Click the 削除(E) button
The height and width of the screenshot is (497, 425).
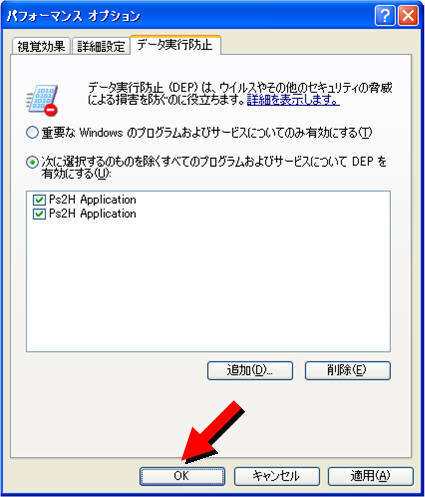point(348,370)
